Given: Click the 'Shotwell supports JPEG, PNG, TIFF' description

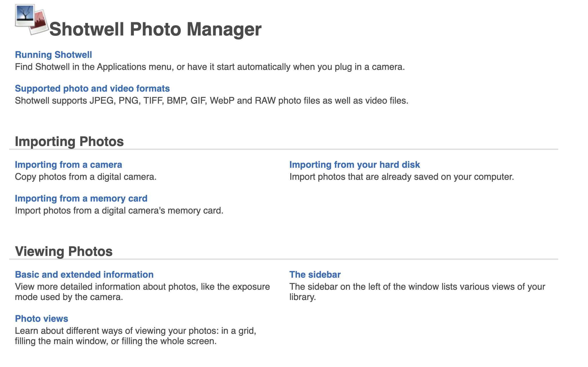Looking at the screenshot, I should (211, 101).
